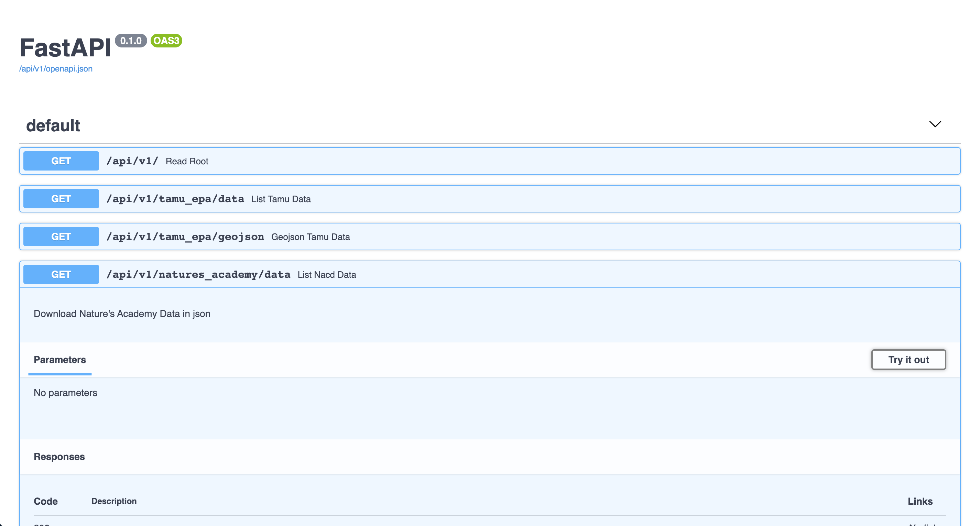Click the Responses section header
The image size is (980, 526).
(x=59, y=457)
